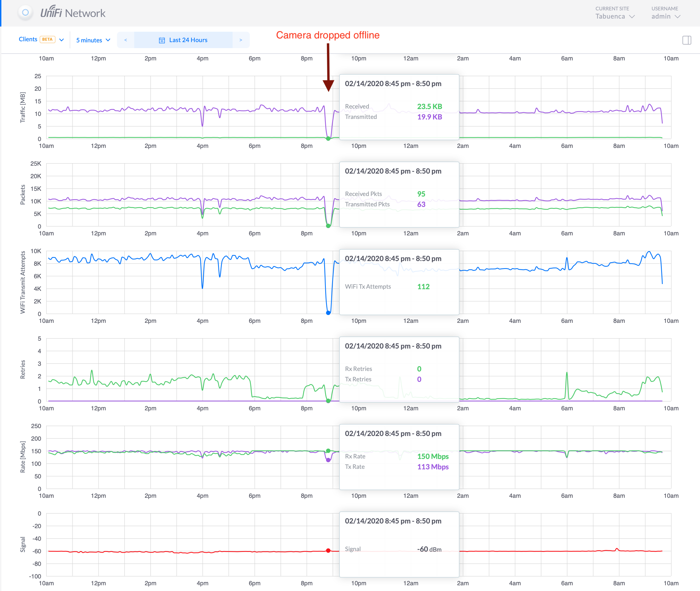
Task: Click the red Signal data point marker
Action: 328,551
